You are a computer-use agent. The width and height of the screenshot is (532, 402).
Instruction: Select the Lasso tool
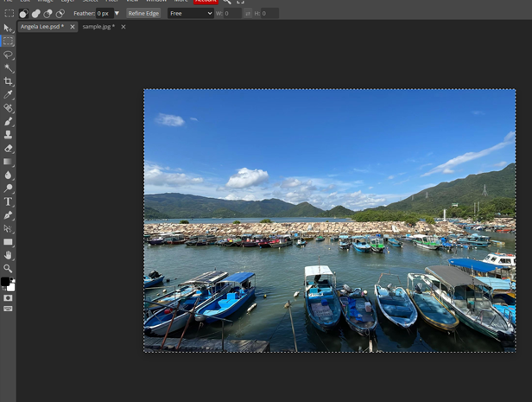click(8, 54)
